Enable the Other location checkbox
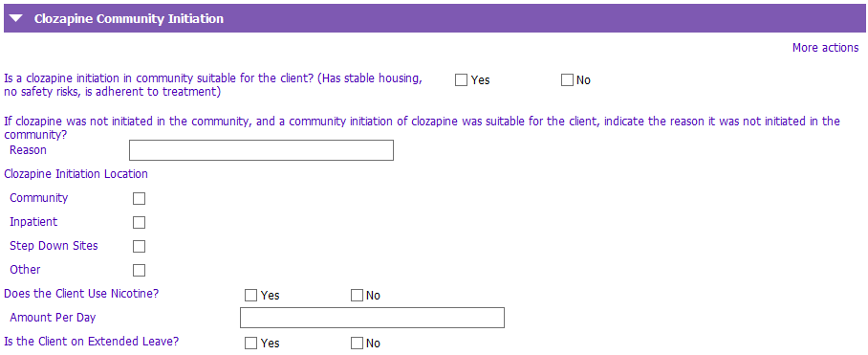The width and height of the screenshot is (868, 355). coord(139,270)
